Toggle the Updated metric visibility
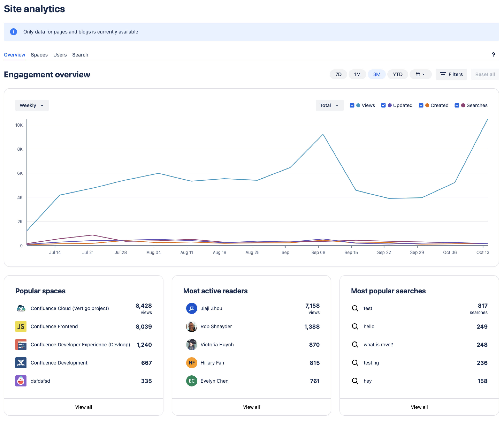Image resolution: width=504 pixels, height=421 pixels. click(x=383, y=105)
